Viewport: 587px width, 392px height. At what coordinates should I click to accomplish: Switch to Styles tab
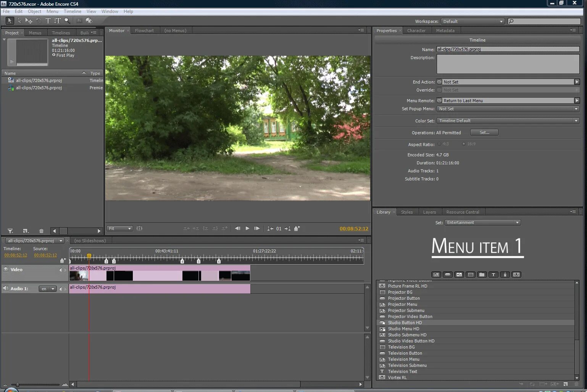click(407, 212)
